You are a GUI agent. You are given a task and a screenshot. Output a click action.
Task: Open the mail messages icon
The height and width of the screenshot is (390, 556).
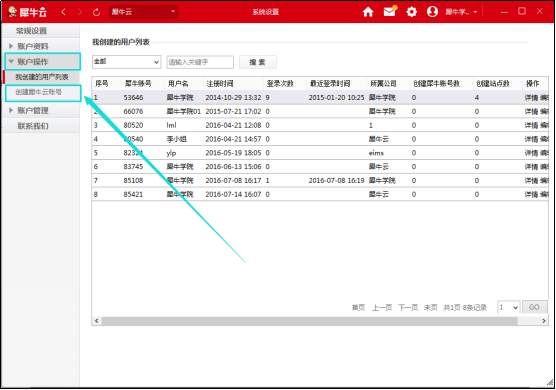390,12
